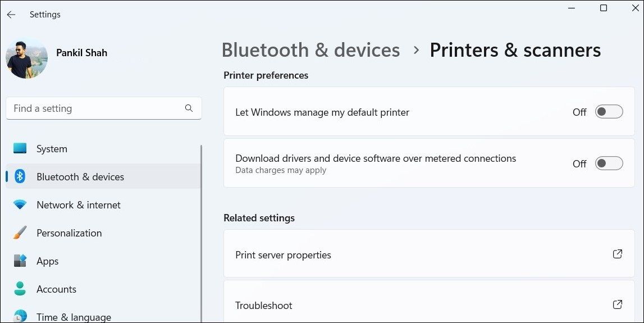Click external link icon beside Troubleshoot

click(617, 304)
